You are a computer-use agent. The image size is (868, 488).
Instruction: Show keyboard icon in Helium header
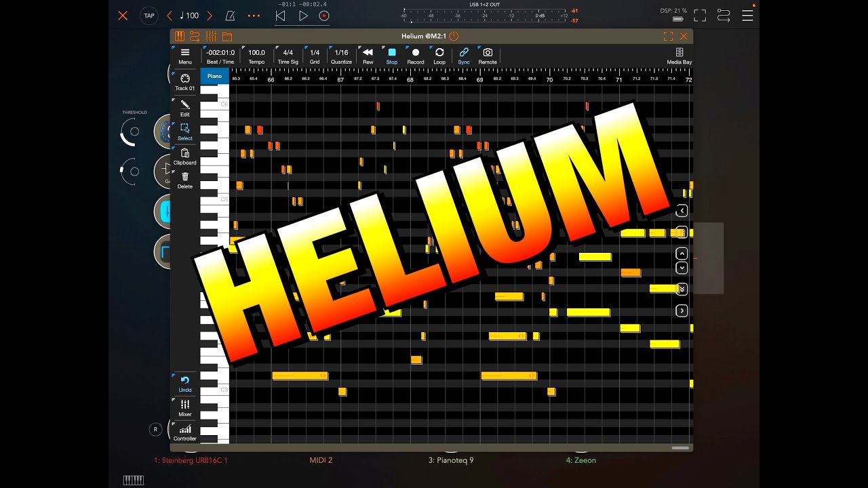180,37
